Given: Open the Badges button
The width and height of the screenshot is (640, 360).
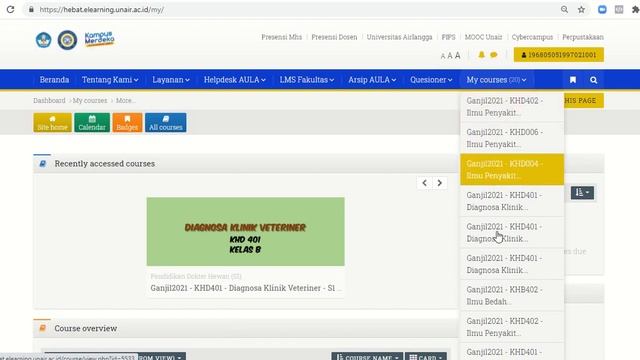Looking at the screenshot, I should pyautogui.click(x=127, y=122).
